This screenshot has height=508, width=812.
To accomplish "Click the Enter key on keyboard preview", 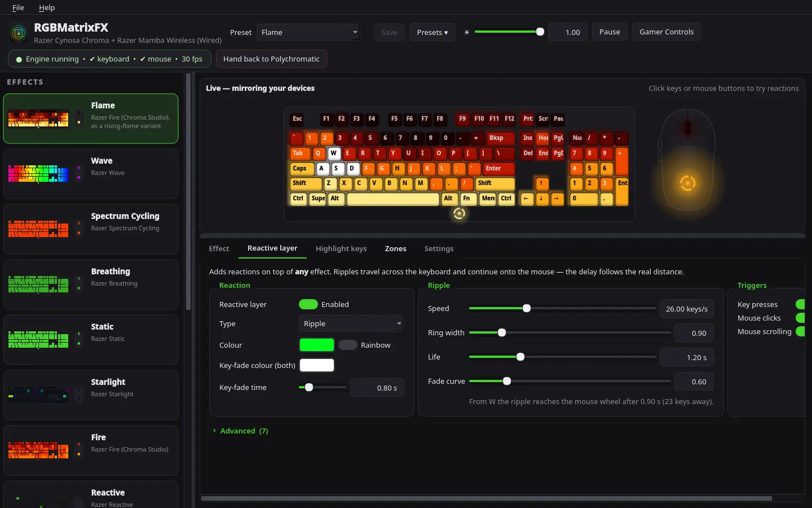I will click(x=498, y=168).
